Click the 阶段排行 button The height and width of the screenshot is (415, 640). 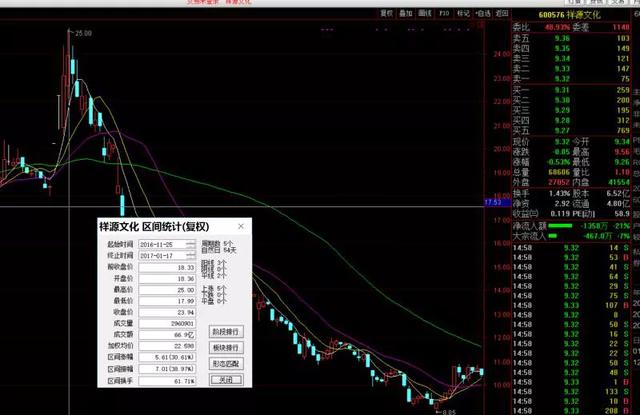click(x=226, y=330)
